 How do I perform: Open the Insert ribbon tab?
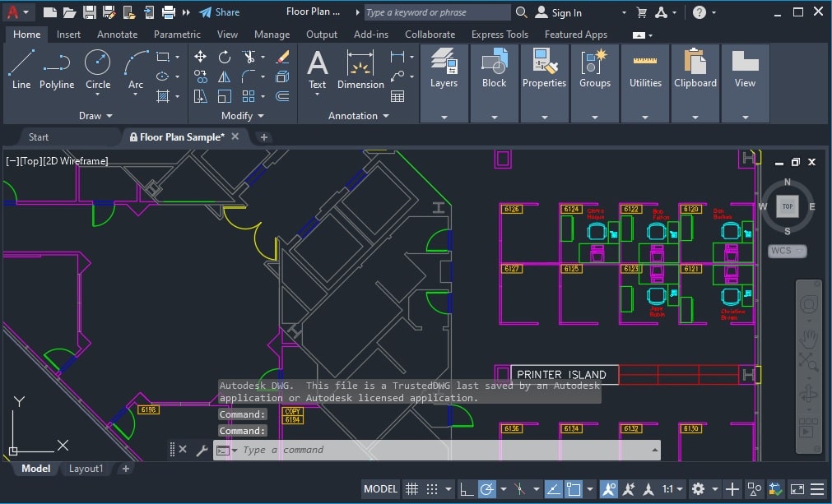click(x=68, y=34)
